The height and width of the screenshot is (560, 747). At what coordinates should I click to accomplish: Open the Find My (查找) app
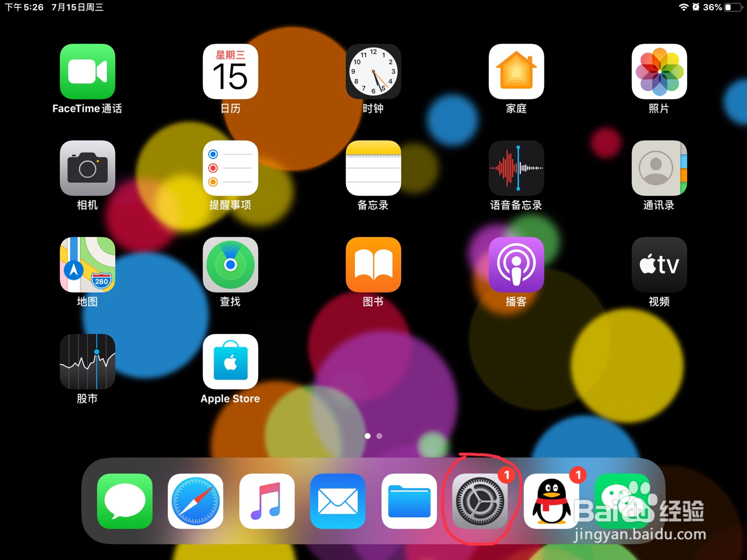coord(230,265)
